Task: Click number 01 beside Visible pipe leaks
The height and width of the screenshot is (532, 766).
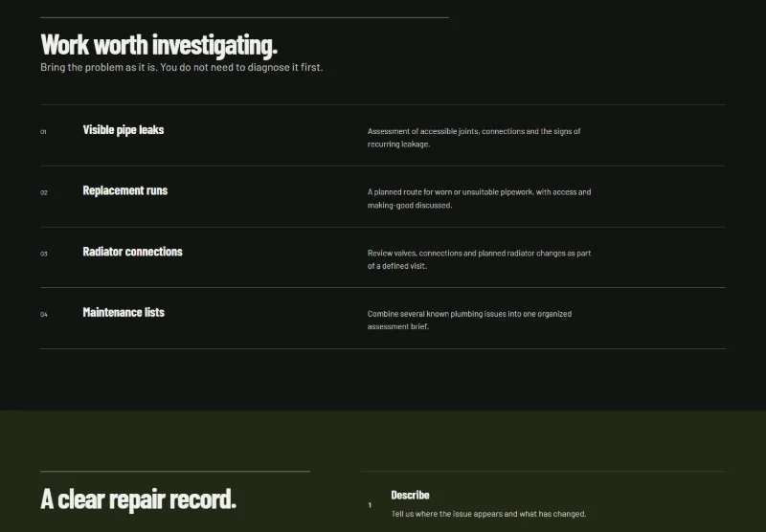Action: (x=43, y=132)
